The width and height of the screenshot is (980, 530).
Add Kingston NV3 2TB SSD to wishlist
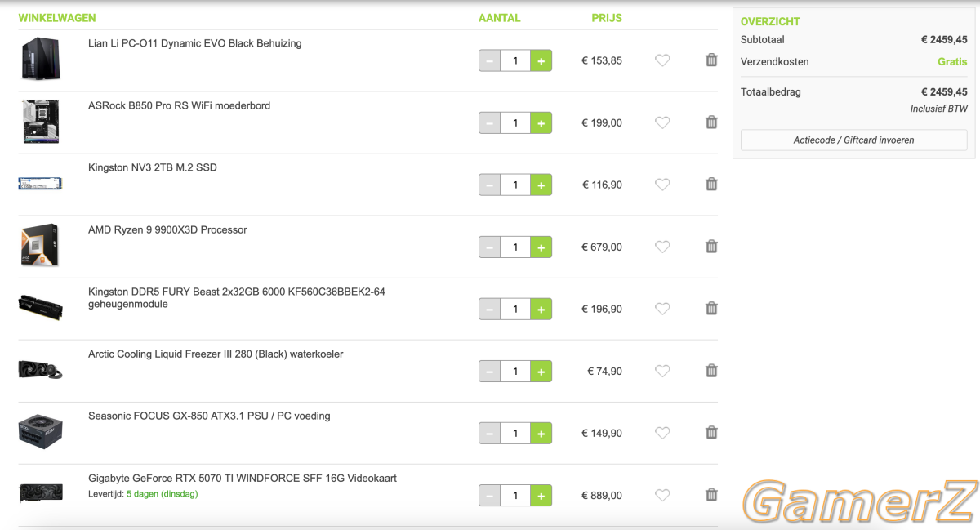click(662, 185)
